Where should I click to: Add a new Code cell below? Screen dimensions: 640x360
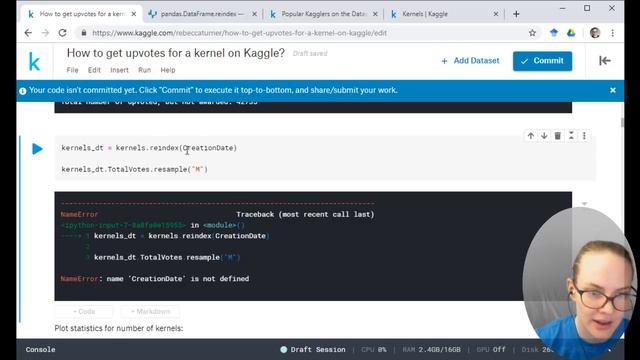(x=84, y=311)
